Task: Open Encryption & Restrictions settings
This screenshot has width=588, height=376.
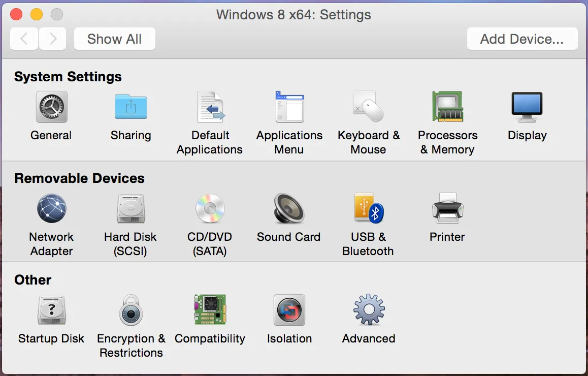Action: click(x=131, y=310)
